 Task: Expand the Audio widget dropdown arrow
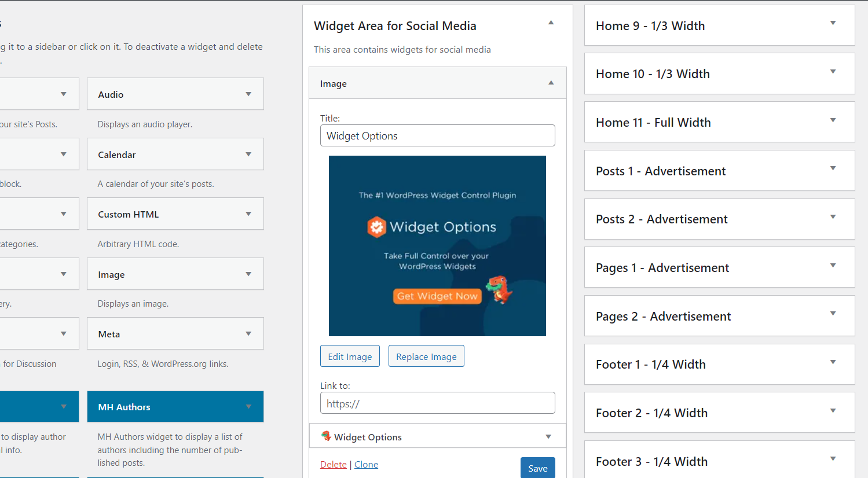tap(248, 94)
